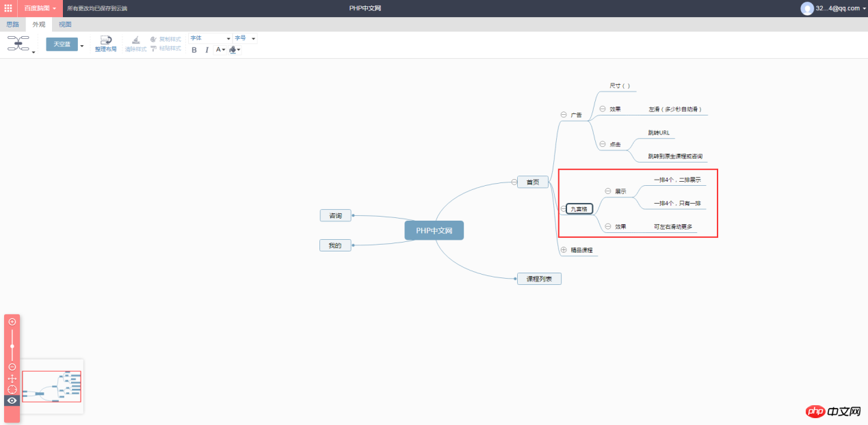Click the zoom in plus icon
This screenshot has height=425, width=868.
12,322
